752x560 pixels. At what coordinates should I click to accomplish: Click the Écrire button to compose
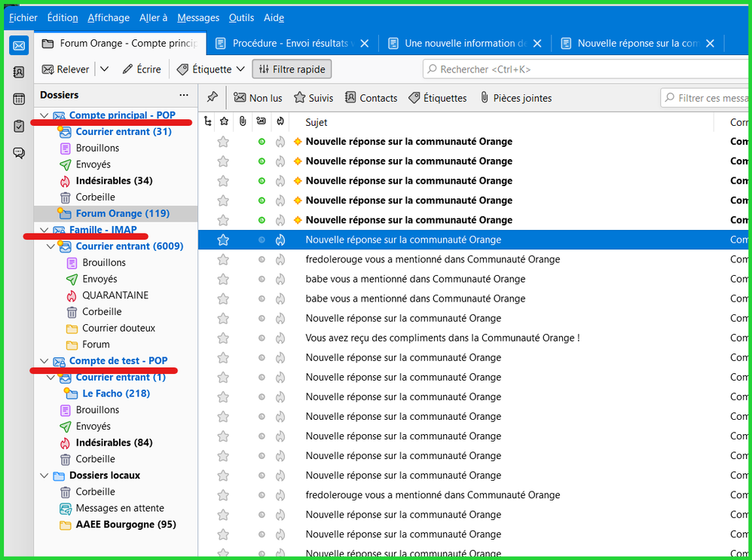pyautogui.click(x=142, y=69)
